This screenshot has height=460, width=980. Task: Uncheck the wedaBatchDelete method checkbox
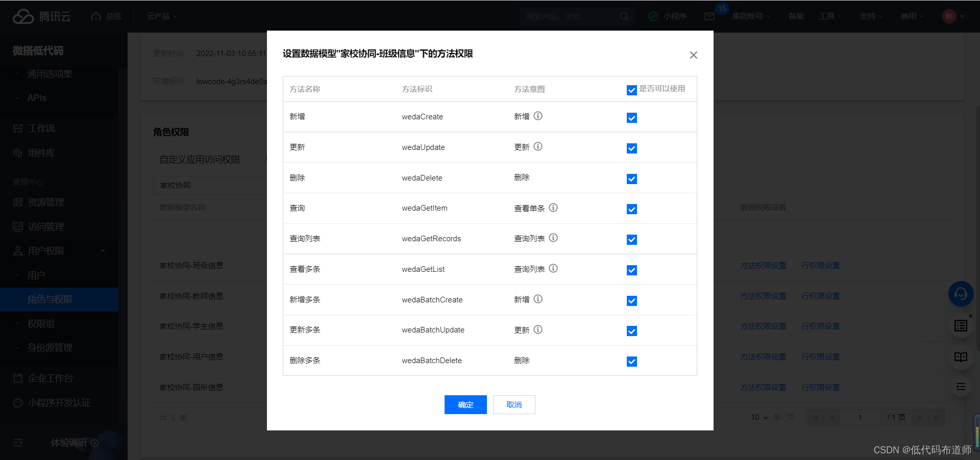coord(631,362)
